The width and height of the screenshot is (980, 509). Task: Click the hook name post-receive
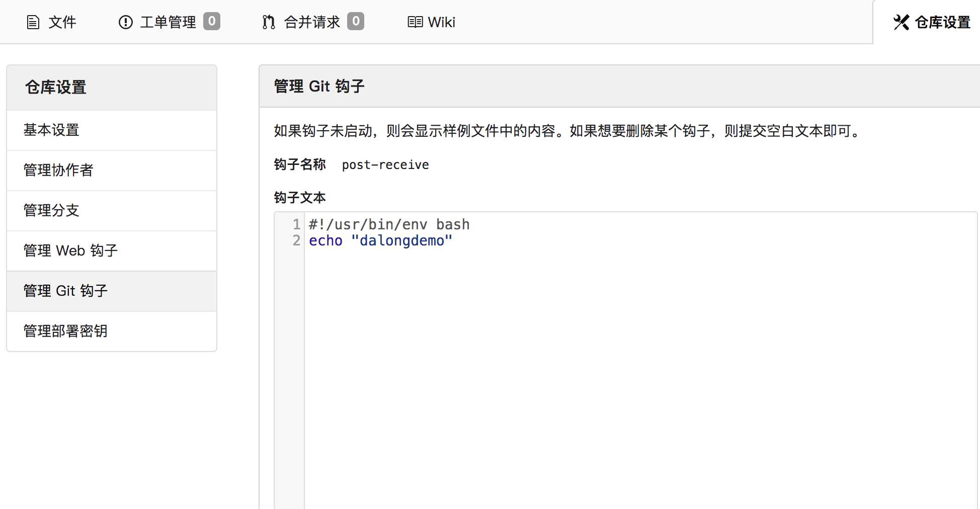(x=385, y=165)
